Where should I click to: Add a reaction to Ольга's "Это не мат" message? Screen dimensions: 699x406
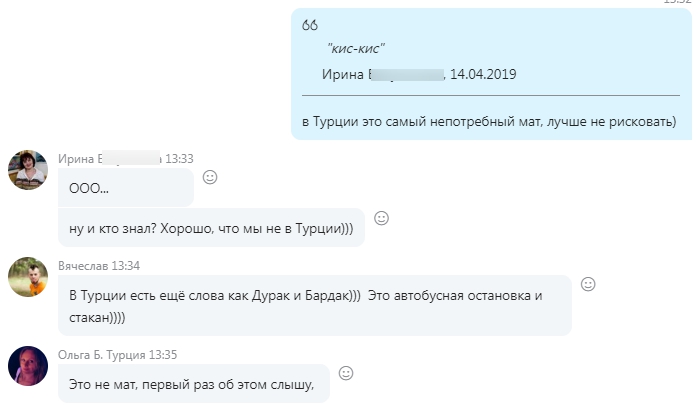click(346, 373)
